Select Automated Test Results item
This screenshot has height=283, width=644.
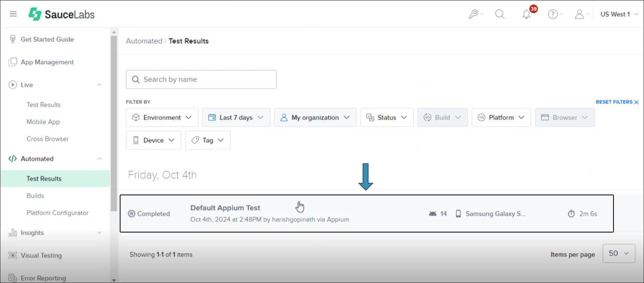pyautogui.click(x=55, y=178)
